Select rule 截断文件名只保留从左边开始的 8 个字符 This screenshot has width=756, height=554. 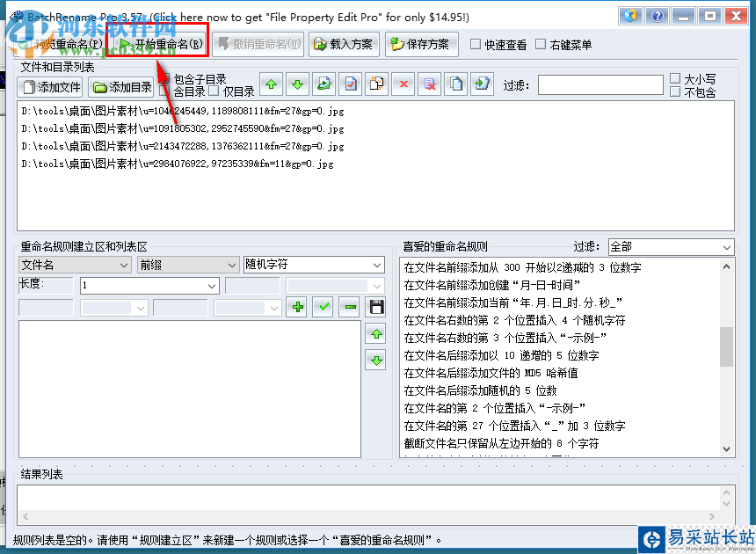point(501,443)
